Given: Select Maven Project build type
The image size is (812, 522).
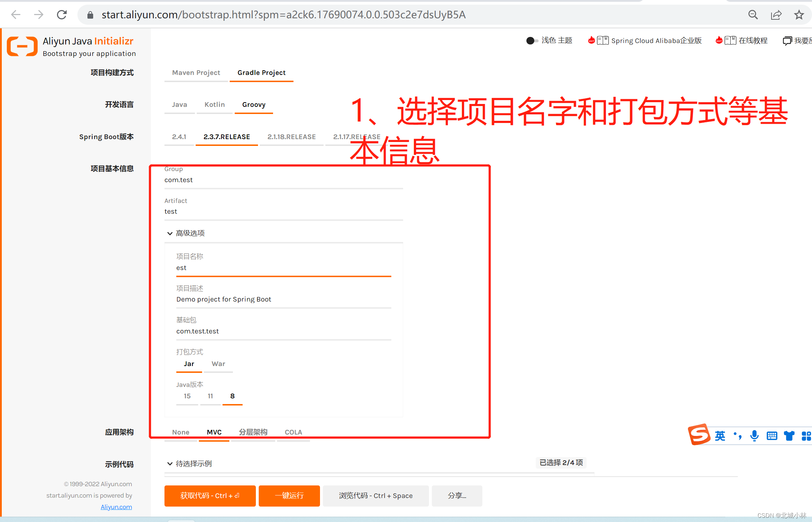Looking at the screenshot, I should [x=196, y=73].
